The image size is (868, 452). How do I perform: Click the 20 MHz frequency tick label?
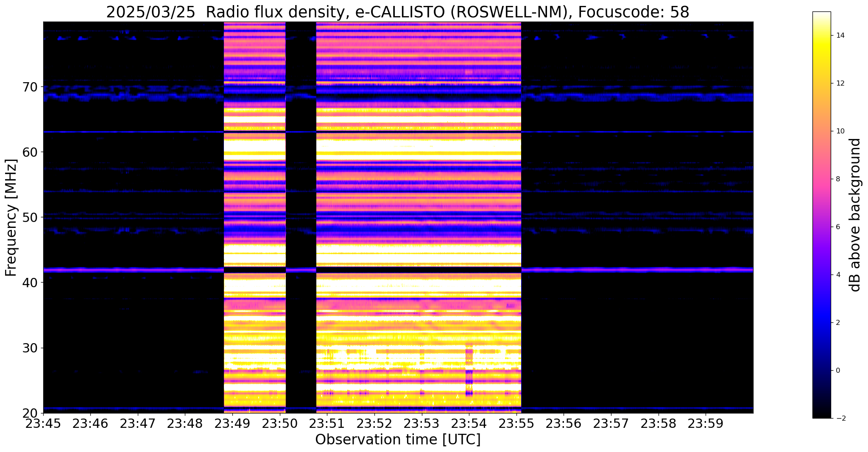click(x=31, y=413)
